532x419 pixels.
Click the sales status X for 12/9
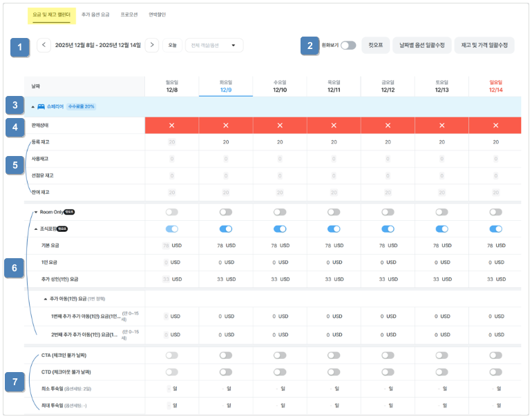(226, 126)
